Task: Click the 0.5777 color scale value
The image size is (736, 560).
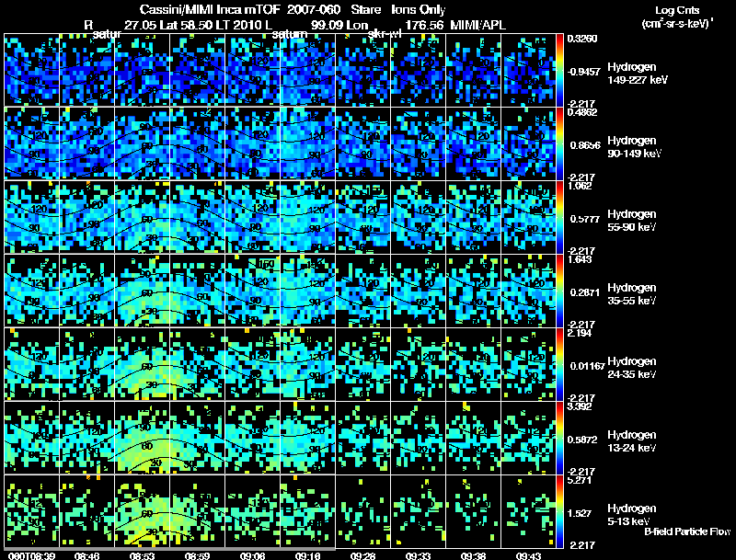Action: [584, 219]
